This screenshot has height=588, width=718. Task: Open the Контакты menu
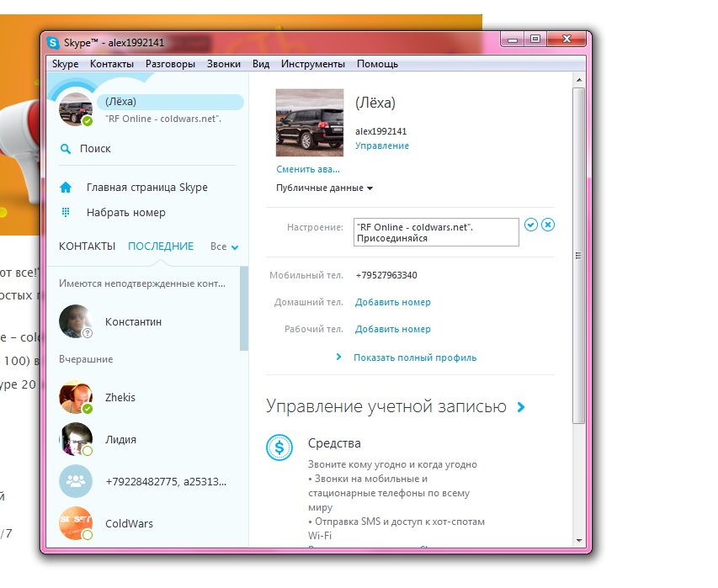click(x=112, y=64)
